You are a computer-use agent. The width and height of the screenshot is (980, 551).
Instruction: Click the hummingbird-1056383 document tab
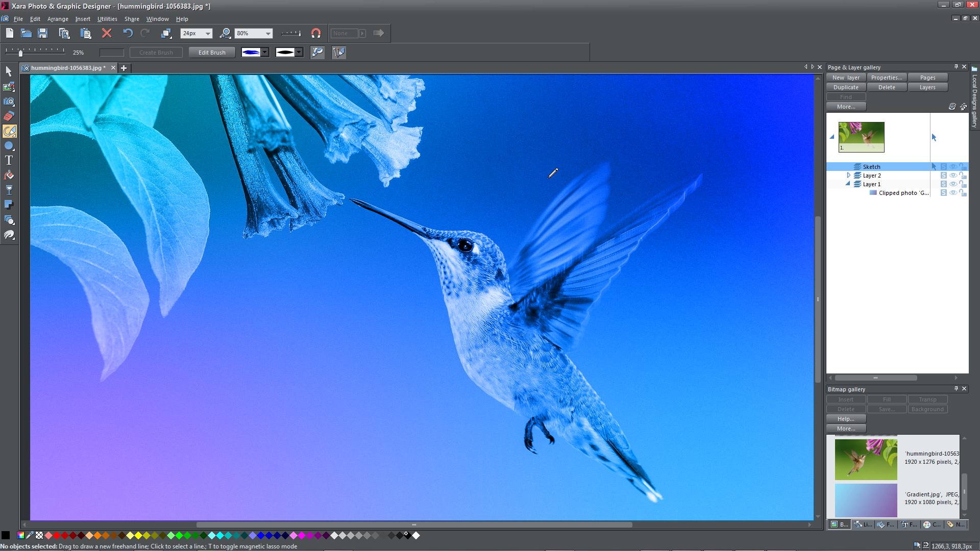66,67
